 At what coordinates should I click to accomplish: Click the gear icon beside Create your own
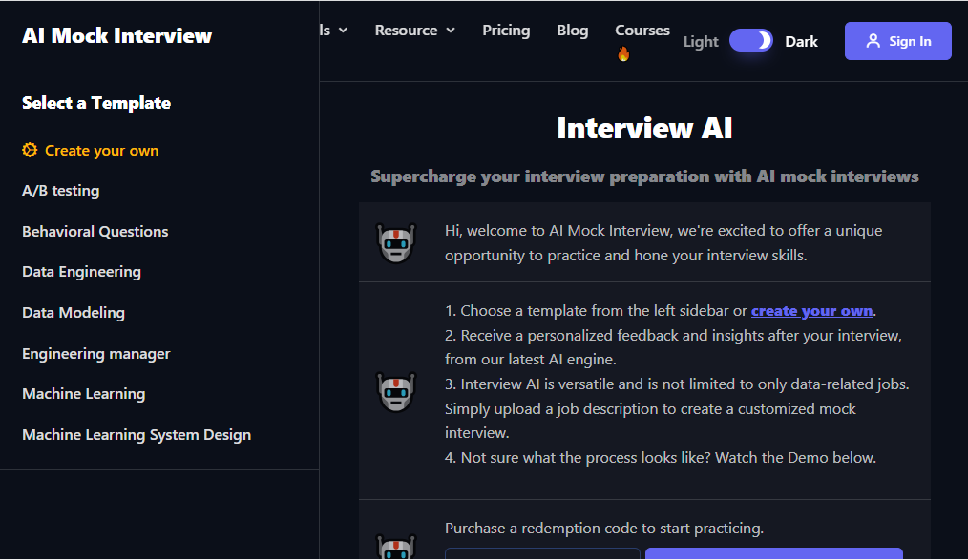point(29,150)
